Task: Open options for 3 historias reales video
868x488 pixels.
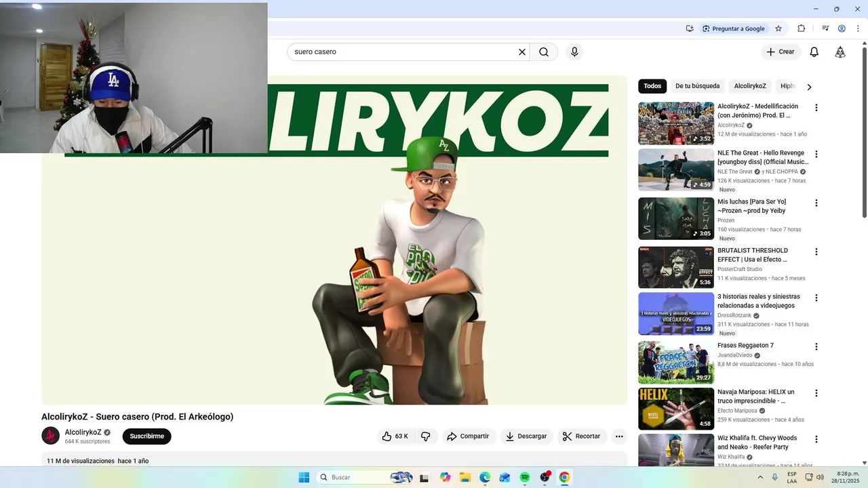Action: pyautogui.click(x=816, y=298)
